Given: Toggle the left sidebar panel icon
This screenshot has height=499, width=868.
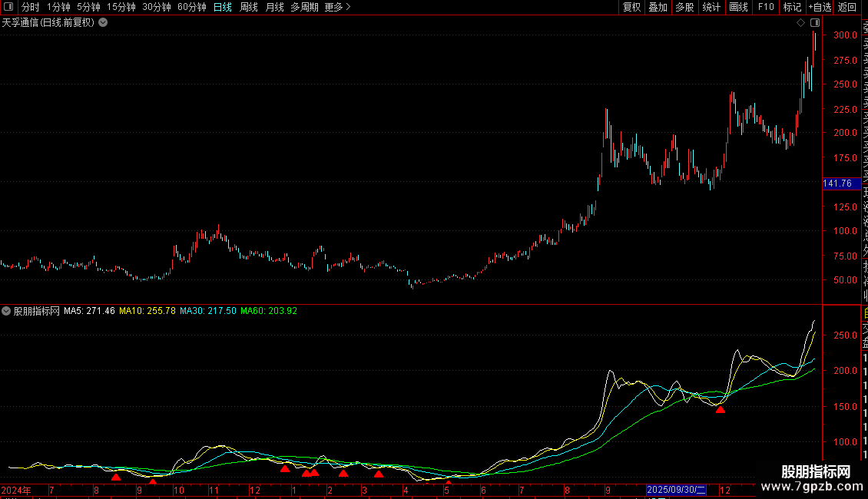Looking at the screenshot, I should 8,7.
